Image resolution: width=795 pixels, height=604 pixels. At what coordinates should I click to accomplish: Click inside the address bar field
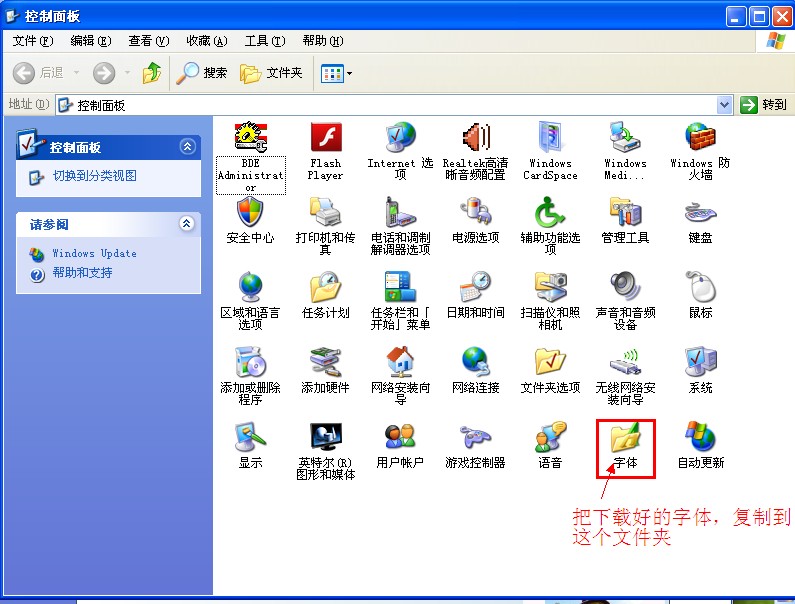400,105
